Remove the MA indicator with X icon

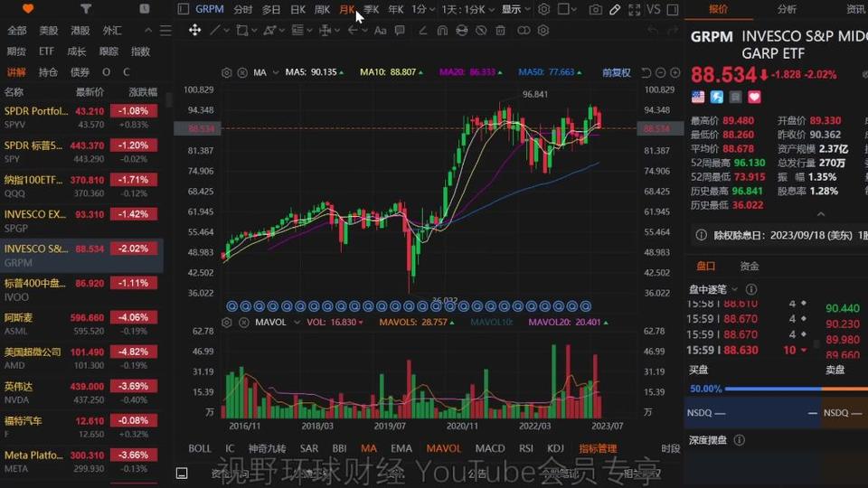click(x=242, y=72)
